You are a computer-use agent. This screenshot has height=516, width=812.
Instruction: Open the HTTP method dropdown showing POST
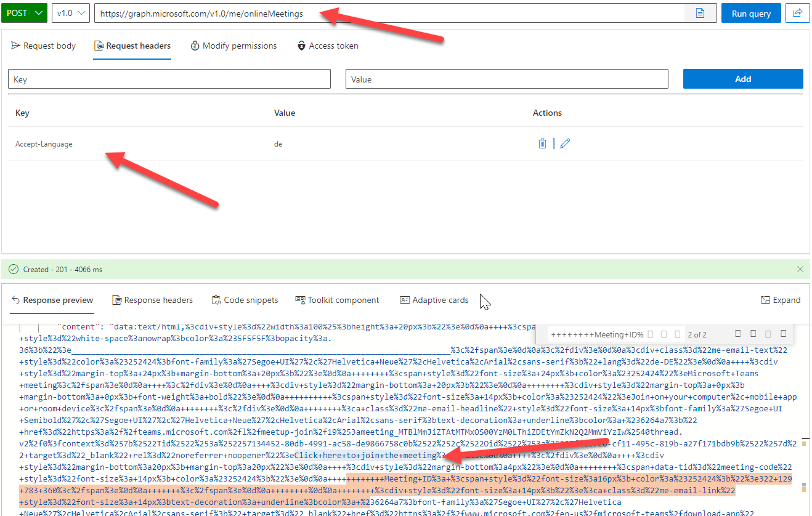24,13
